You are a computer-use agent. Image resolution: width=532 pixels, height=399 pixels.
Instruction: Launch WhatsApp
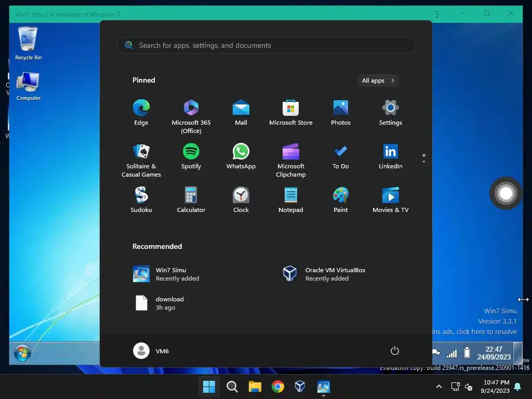point(241,156)
